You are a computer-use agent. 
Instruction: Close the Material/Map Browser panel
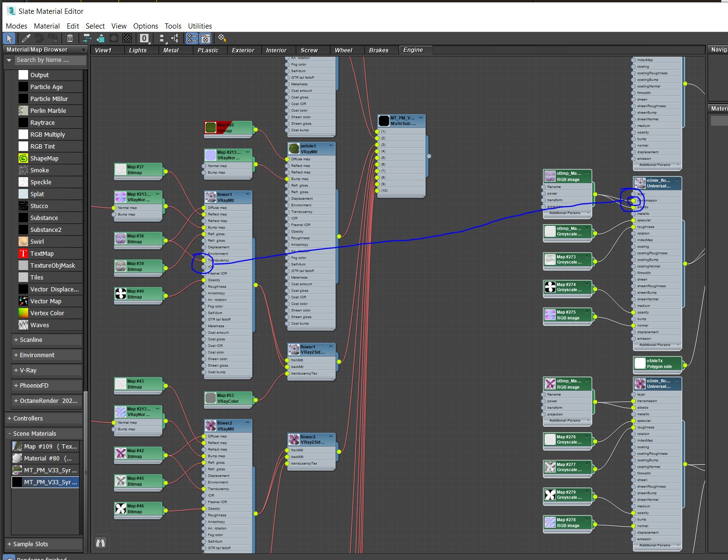83,50
